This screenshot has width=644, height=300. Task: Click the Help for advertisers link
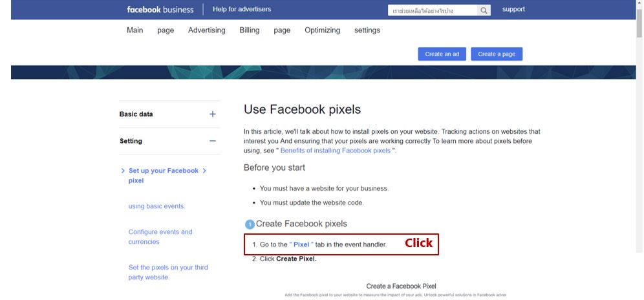pyautogui.click(x=242, y=9)
